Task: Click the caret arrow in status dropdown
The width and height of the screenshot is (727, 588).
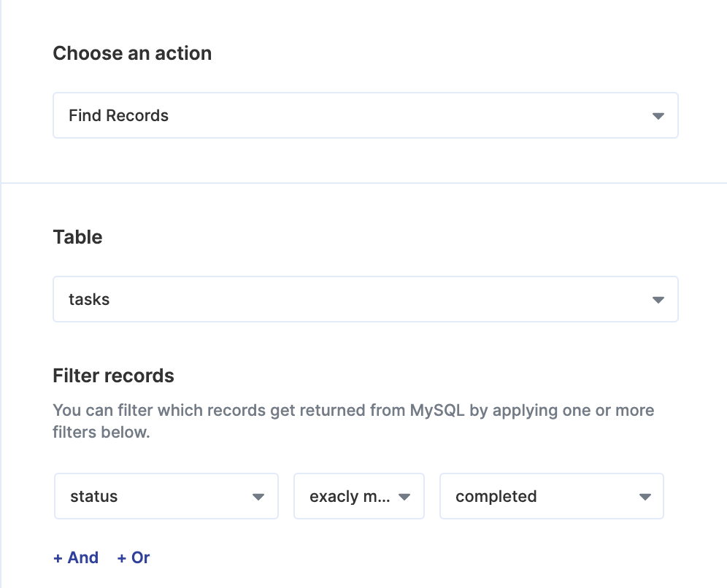Action: 258,497
